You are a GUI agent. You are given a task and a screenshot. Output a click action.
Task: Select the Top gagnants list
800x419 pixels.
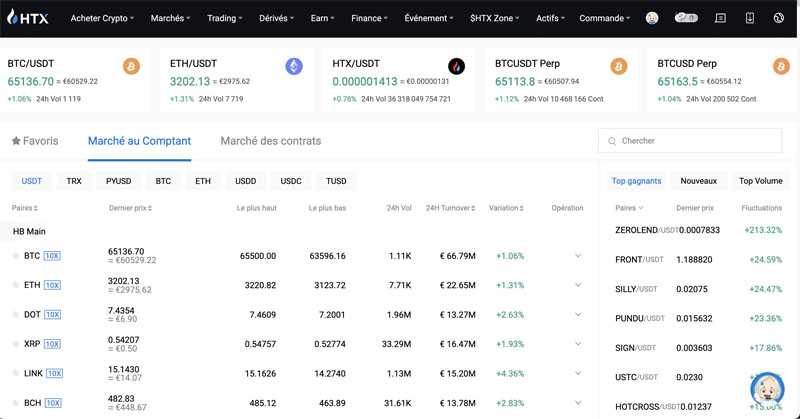point(636,181)
